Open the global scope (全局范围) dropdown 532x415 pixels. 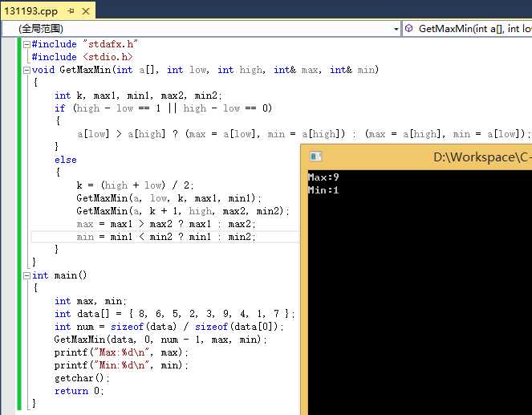201,29
